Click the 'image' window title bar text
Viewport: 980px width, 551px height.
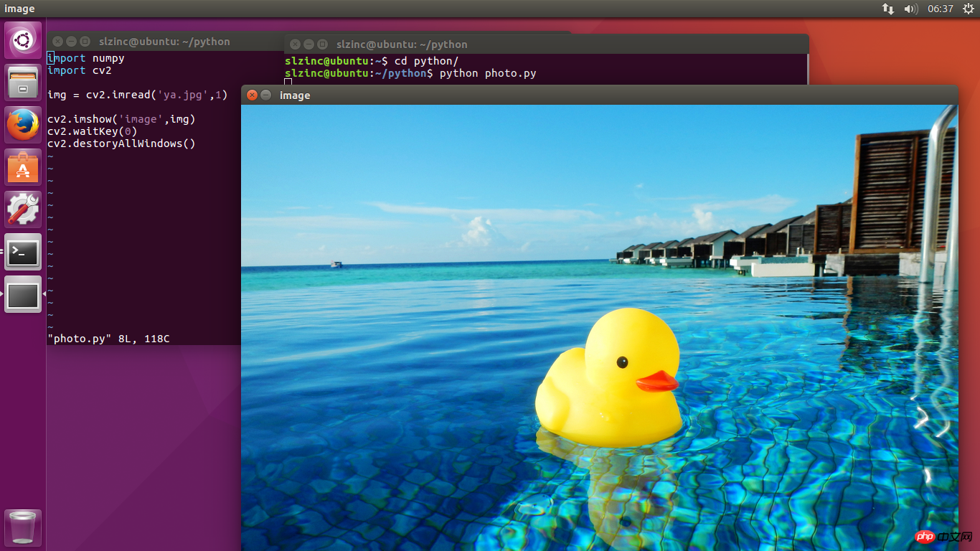295,95
